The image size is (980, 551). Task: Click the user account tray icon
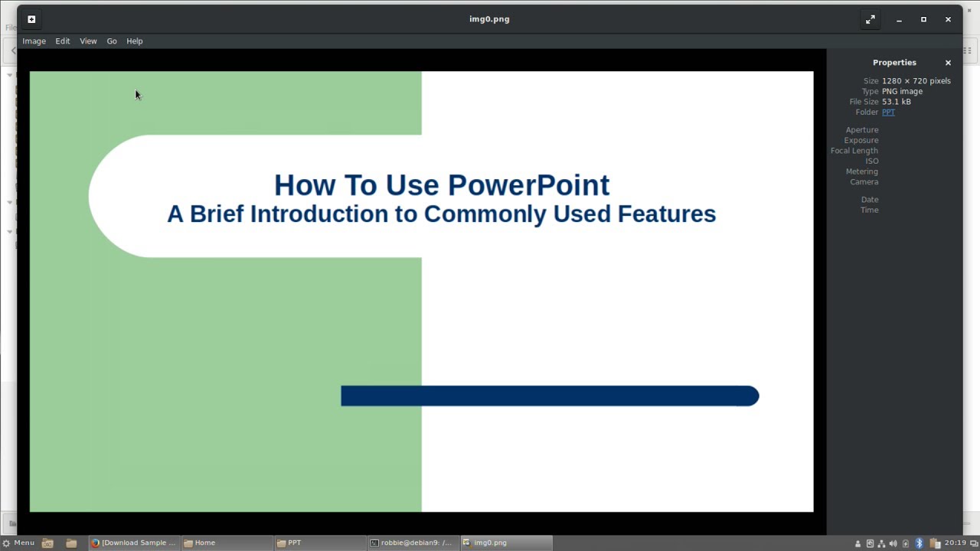pyautogui.click(x=857, y=543)
